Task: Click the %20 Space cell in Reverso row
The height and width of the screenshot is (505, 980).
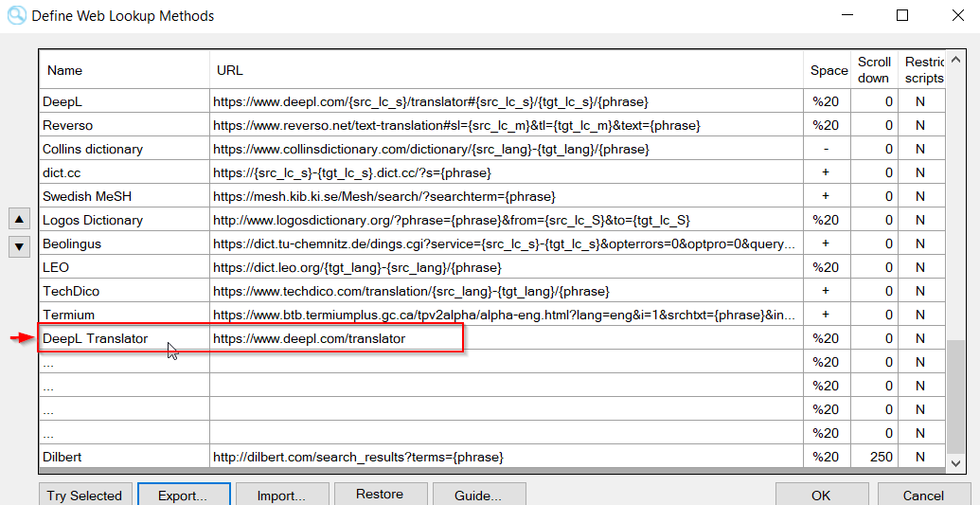Action: point(828,125)
